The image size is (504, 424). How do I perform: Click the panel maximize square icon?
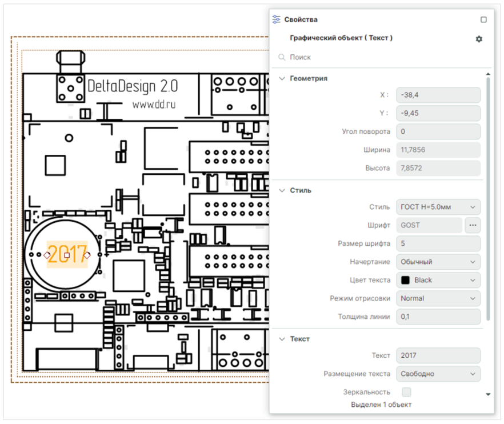coord(483,19)
